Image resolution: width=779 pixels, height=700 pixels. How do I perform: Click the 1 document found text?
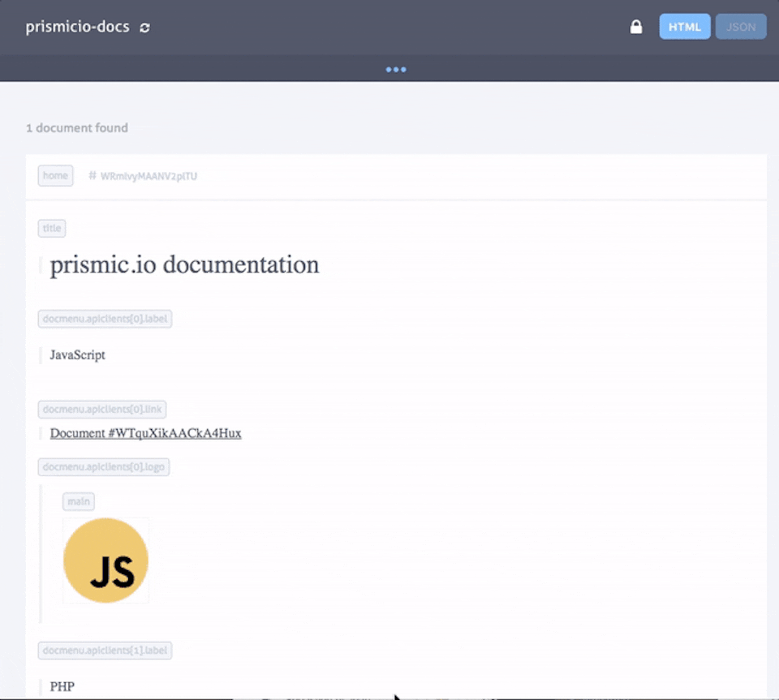pyautogui.click(x=77, y=128)
